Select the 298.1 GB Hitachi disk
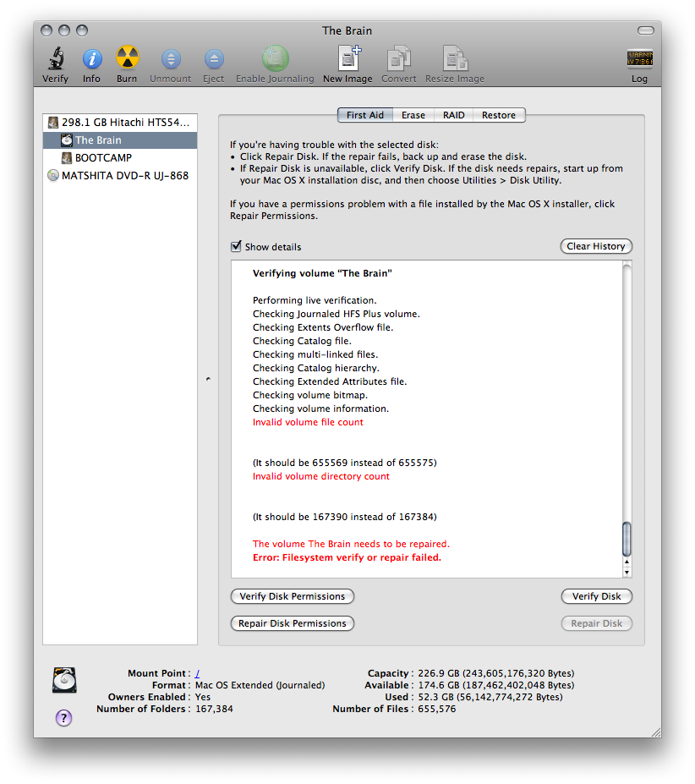 pos(120,123)
